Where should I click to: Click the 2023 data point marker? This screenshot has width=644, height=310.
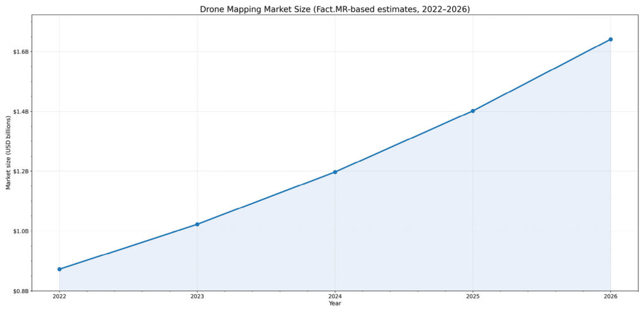(197, 224)
